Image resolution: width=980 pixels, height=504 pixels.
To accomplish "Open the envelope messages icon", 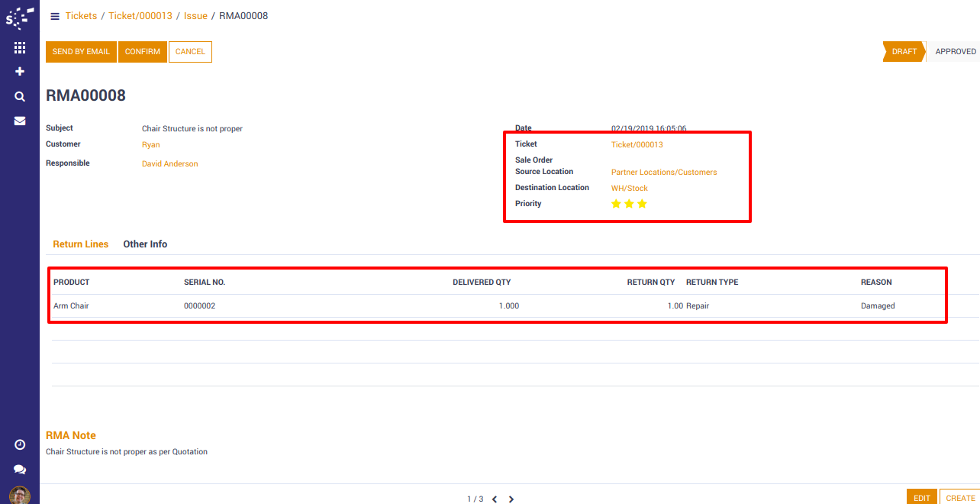I will point(20,121).
